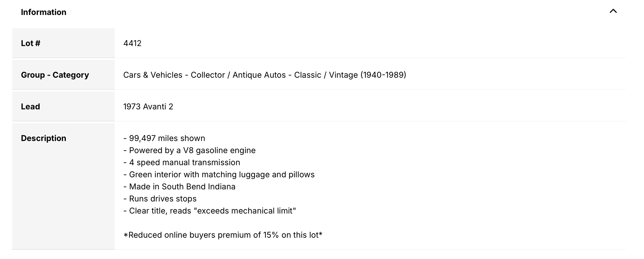Select the 1973 Avanti 2 lead text
Screen dimensions: 644x259
coord(148,106)
